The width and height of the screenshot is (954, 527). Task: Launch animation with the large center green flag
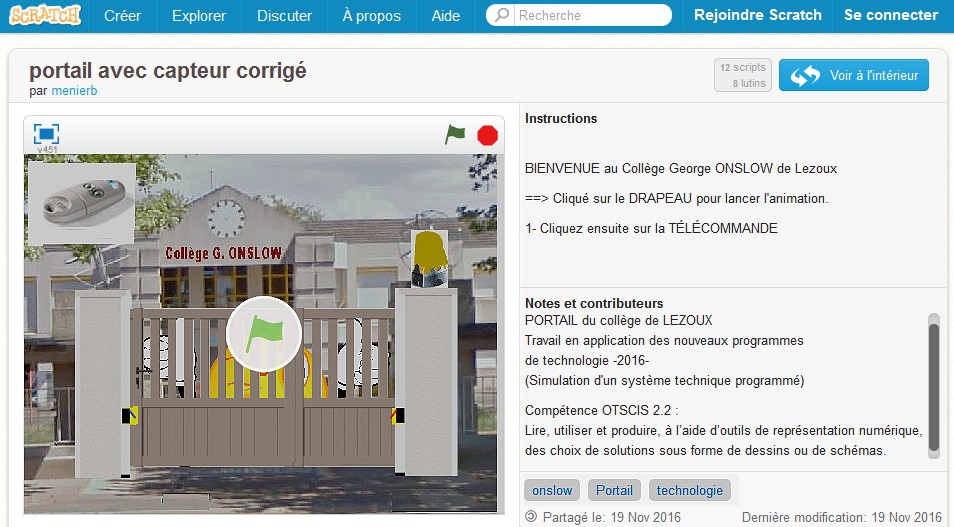tap(263, 334)
